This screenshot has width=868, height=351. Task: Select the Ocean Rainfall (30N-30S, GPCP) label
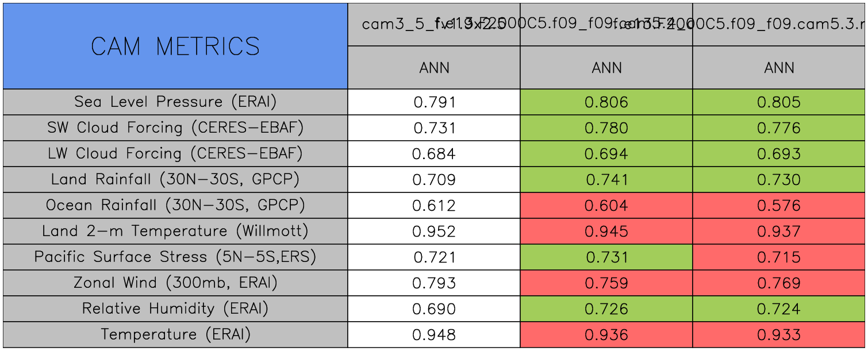point(175,206)
